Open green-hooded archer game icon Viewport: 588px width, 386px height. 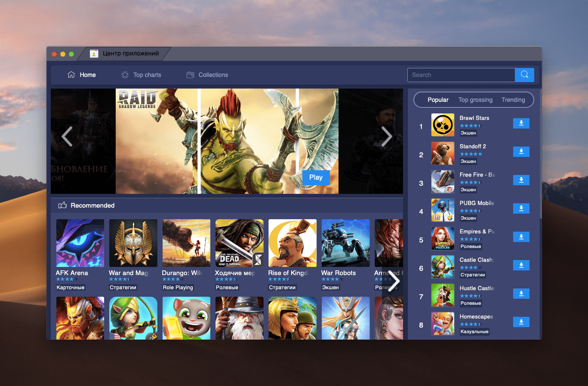click(x=133, y=318)
